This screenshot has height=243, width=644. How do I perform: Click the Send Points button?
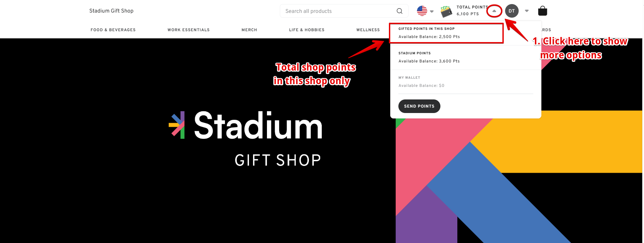pyautogui.click(x=419, y=106)
